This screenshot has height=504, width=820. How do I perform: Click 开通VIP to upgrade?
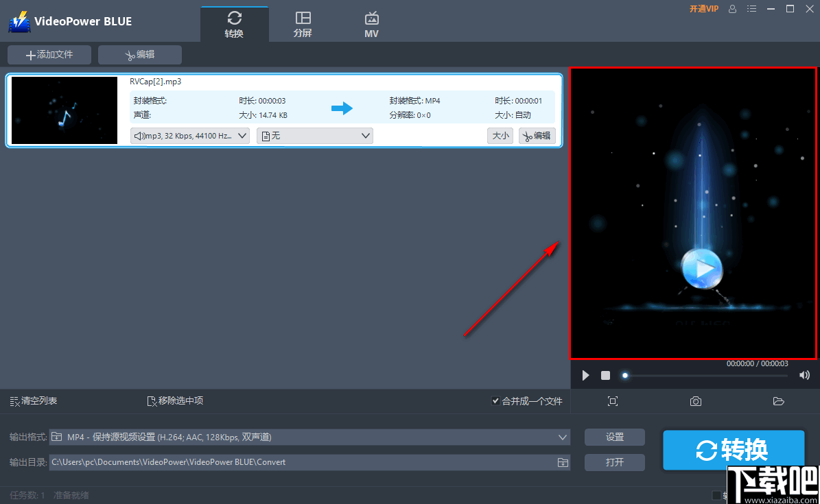(x=704, y=9)
